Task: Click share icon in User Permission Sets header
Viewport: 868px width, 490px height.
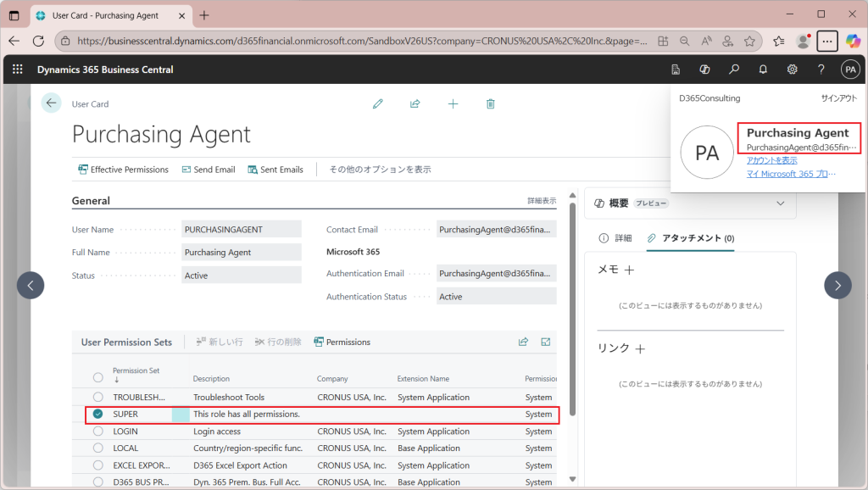Action: [523, 342]
